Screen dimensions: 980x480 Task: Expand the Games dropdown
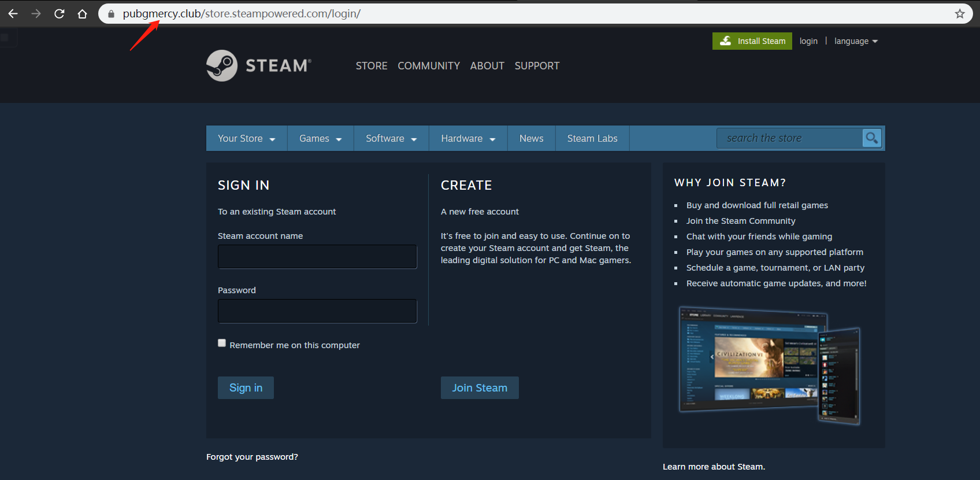pos(321,138)
